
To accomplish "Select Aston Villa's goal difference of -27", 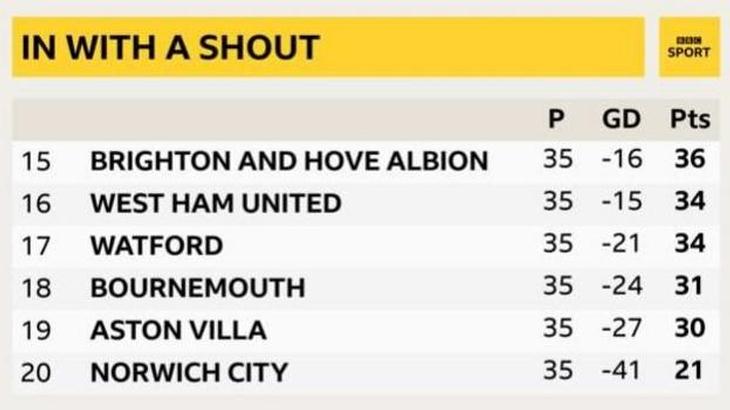I will pos(620,329).
